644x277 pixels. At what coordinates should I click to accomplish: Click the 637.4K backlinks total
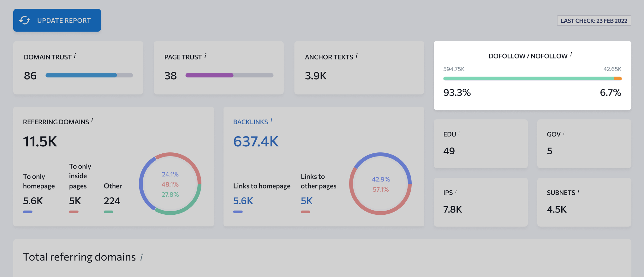pyautogui.click(x=256, y=141)
